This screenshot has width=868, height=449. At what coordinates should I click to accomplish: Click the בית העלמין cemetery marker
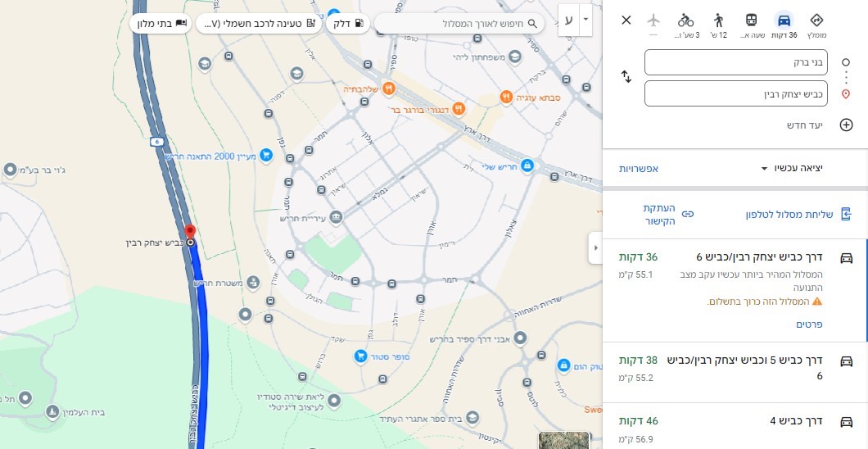52,412
